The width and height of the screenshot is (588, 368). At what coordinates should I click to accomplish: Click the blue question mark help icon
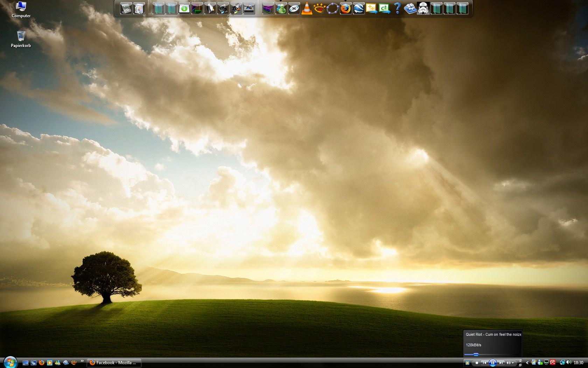pos(397,8)
